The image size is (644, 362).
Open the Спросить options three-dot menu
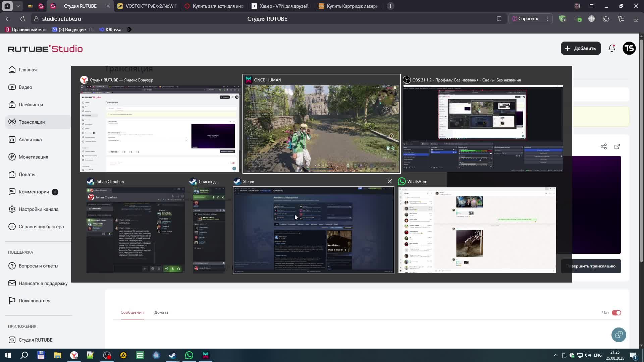tap(547, 19)
